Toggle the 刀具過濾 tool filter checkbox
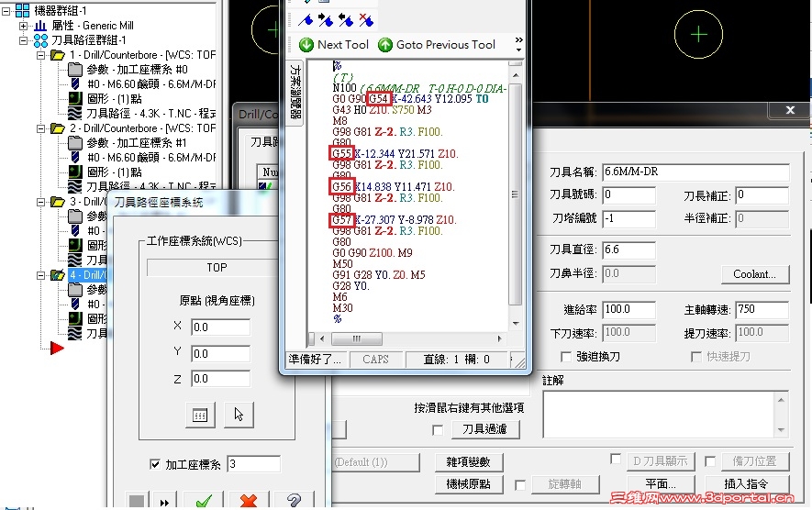The height and width of the screenshot is (510, 812). [438, 430]
